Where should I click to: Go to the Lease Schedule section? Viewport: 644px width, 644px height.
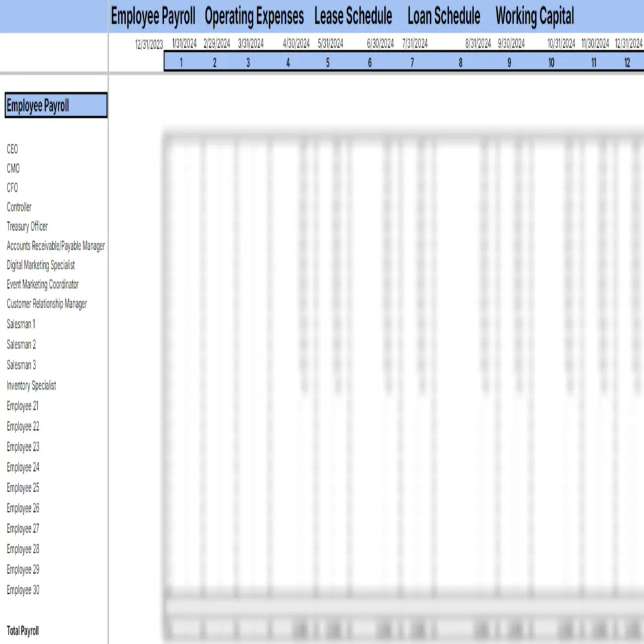click(353, 17)
